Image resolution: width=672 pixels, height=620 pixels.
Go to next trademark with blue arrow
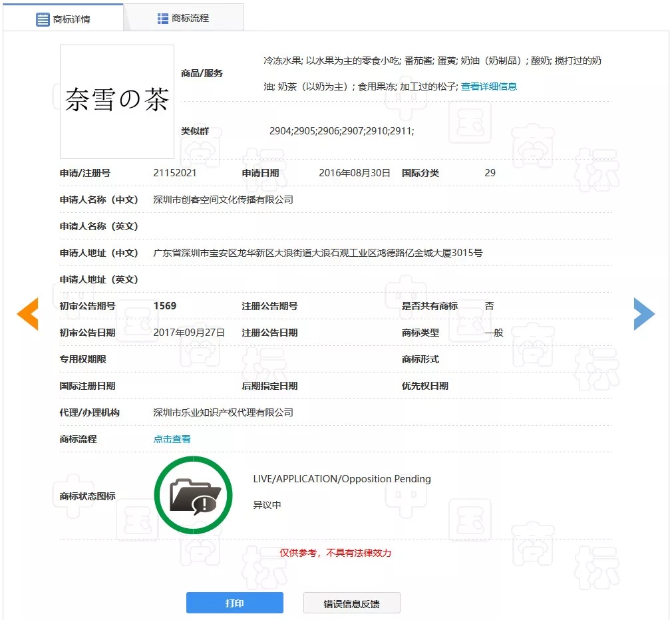644,314
